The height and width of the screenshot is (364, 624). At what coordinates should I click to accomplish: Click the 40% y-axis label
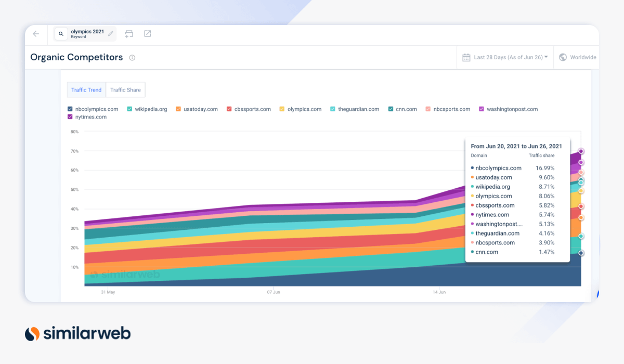(74, 209)
